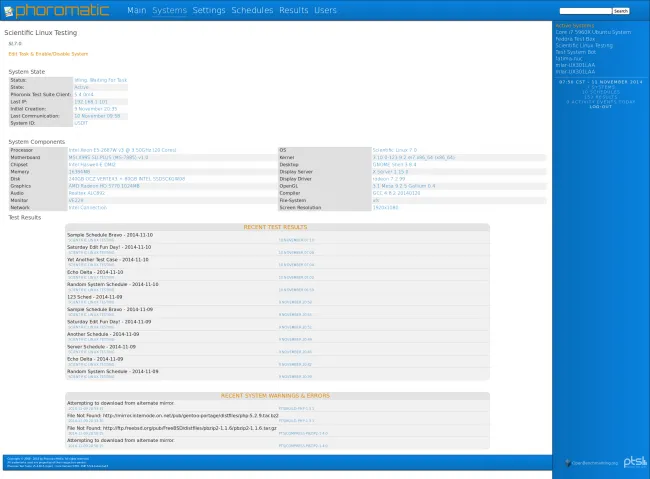The width and height of the screenshot is (650, 479).
Task: Click the RECENT TEST RESULTS header
Action: pyautogui.click(x=275, y=227)
